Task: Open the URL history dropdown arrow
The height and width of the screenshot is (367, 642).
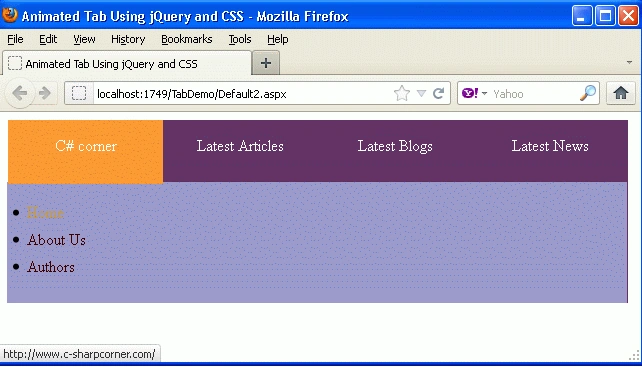Action: point(421,93)
